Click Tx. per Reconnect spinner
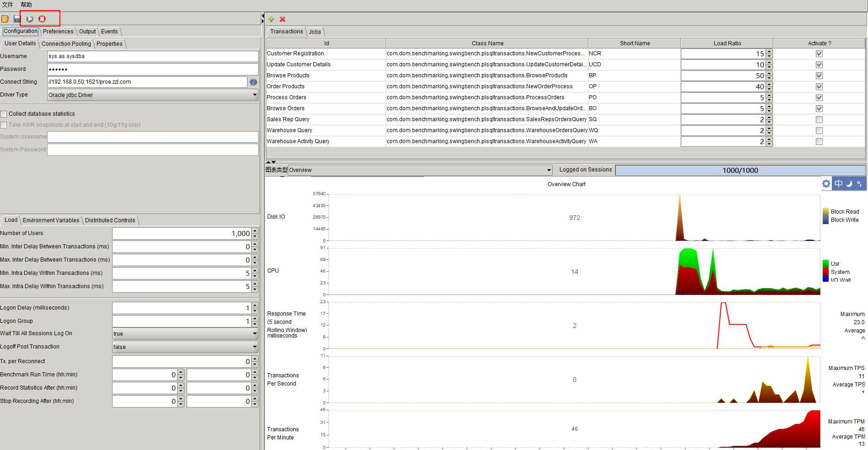The image size is (868, 450). [255, 361]
